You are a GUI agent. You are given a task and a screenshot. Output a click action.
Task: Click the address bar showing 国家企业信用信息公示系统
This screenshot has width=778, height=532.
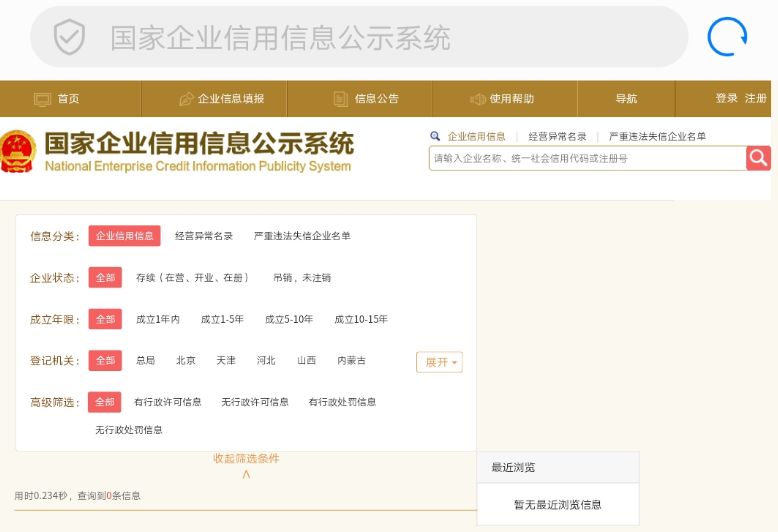(359, 37)
